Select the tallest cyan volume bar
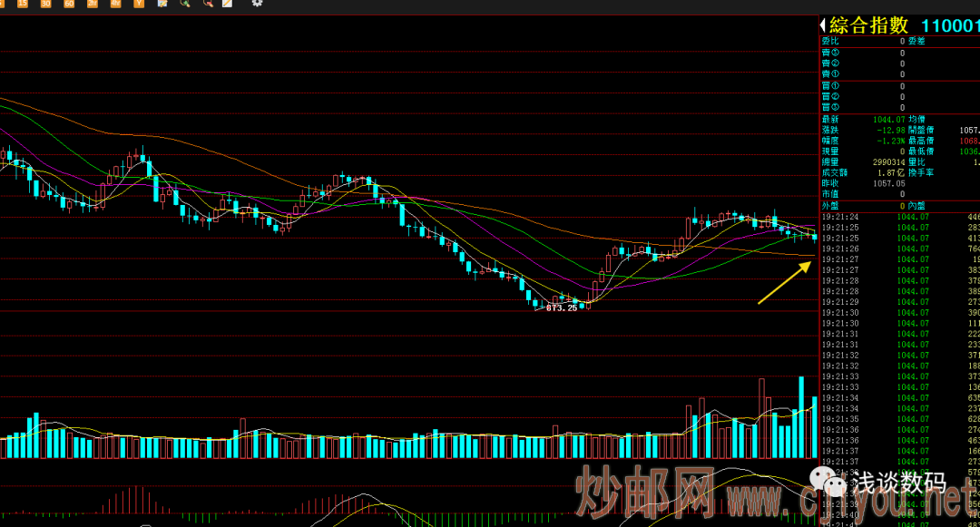The width and height of the screenshot is (980, 527). pos(801,417)
